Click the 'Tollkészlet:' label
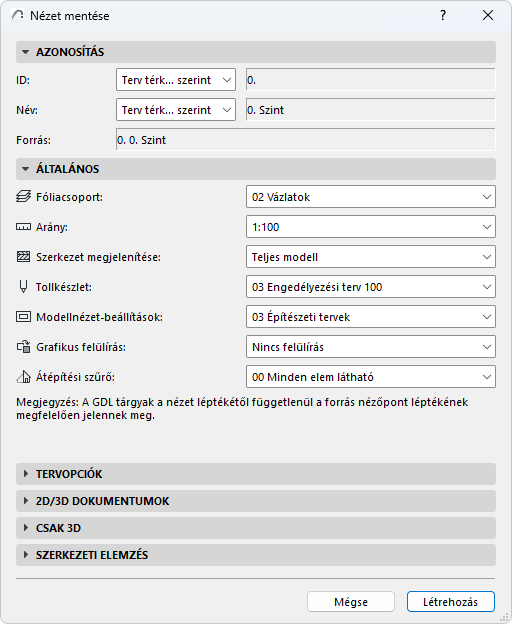Viewport: 512px width, 624px height. tap(64, 287)
